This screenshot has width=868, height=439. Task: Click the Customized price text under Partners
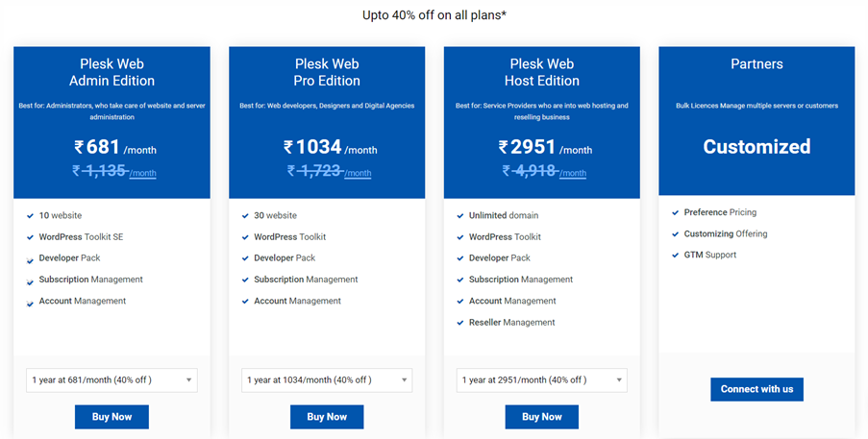(x=756, y=147)
